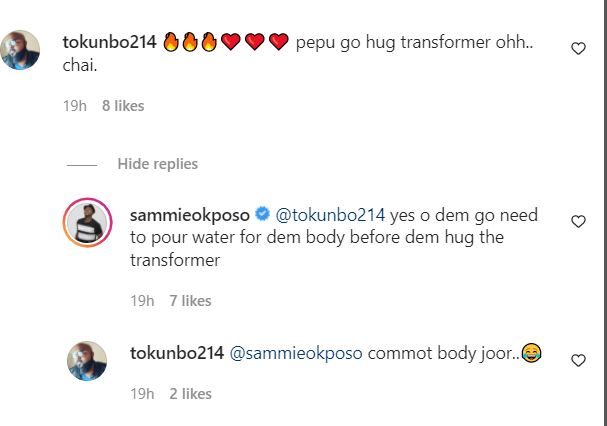607x426 pixels.
Task: Collapse the thread with Hide replies
Action: (x=157, y=164)
